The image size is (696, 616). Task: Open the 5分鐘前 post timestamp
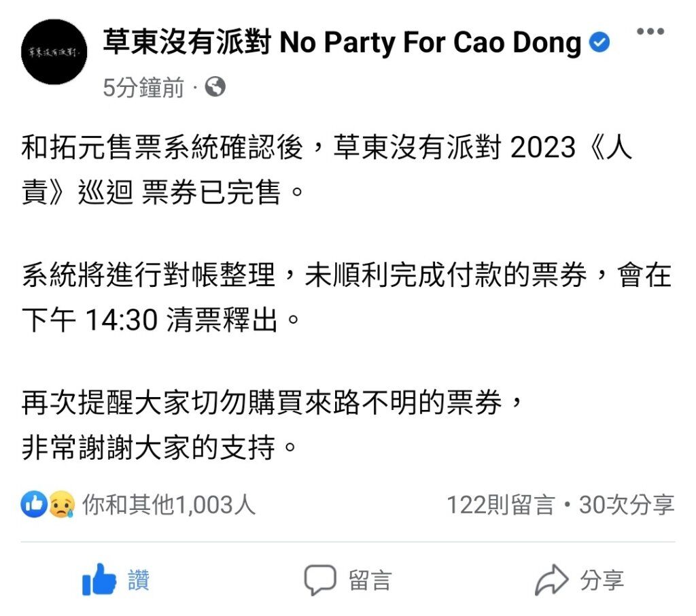click(x=143, y=87)
